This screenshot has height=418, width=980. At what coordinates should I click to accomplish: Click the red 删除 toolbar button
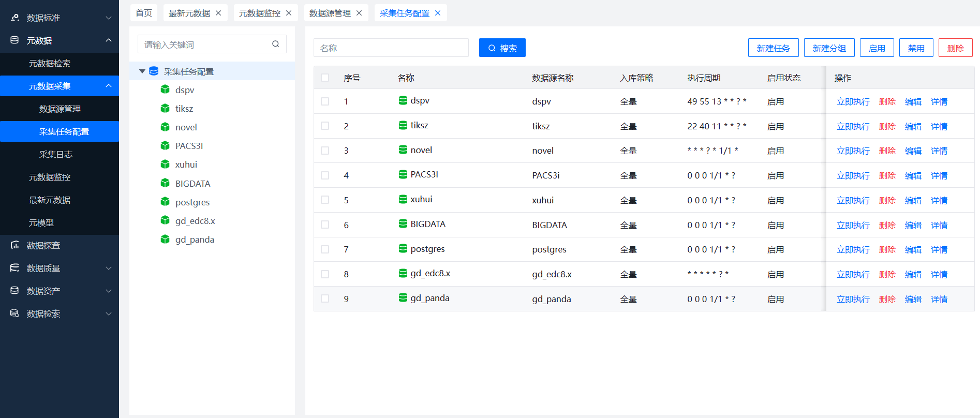[x=956, y=48]
